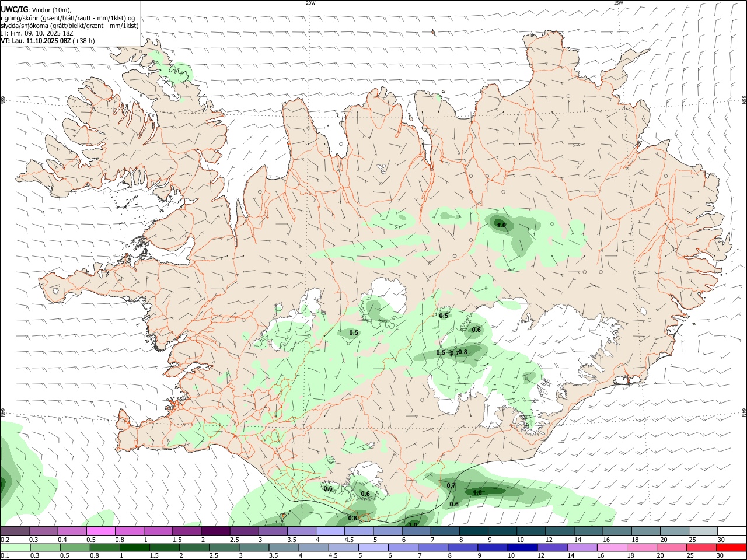Click the '1.5' number under the top scale
Viewport: 747px width, 560px height.
(177, 540)
